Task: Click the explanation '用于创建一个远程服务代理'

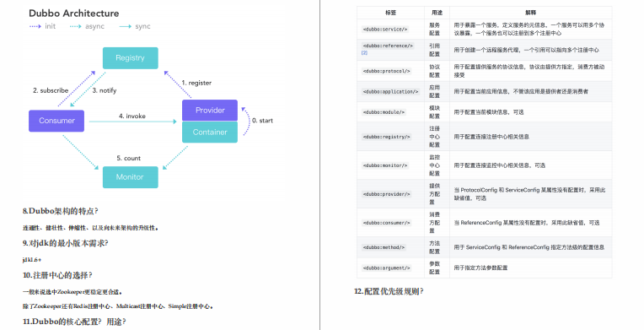Action: [526, 50]
